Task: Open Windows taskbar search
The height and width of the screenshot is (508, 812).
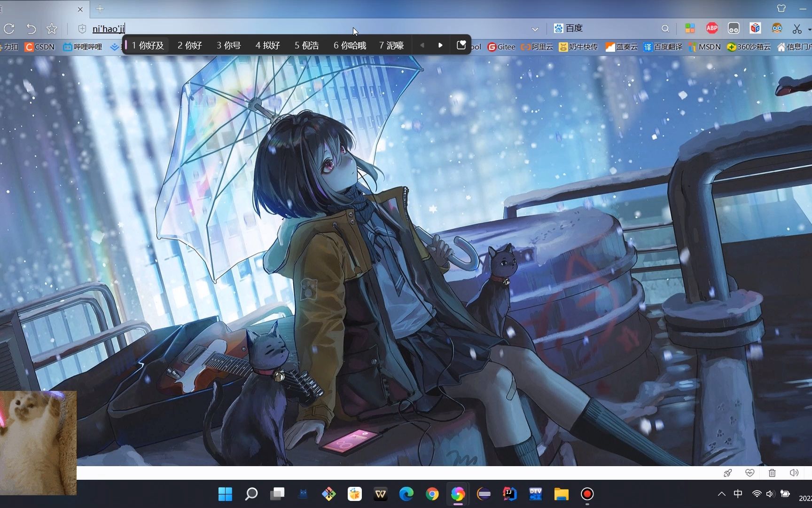Action: point(251,494)
